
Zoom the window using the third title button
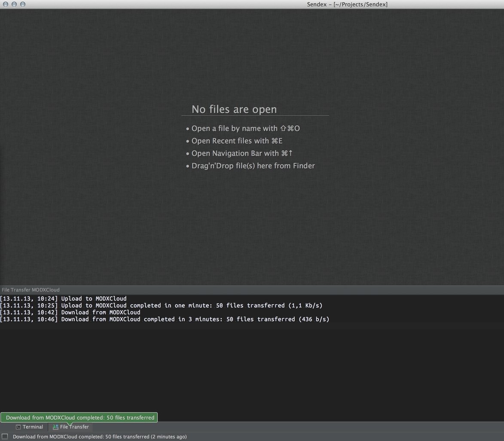click(23, 4)
